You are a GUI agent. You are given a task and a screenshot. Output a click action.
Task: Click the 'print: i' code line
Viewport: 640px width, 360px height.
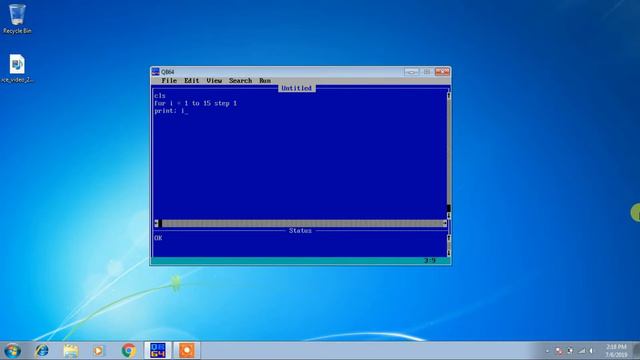[x=170, y=111]
